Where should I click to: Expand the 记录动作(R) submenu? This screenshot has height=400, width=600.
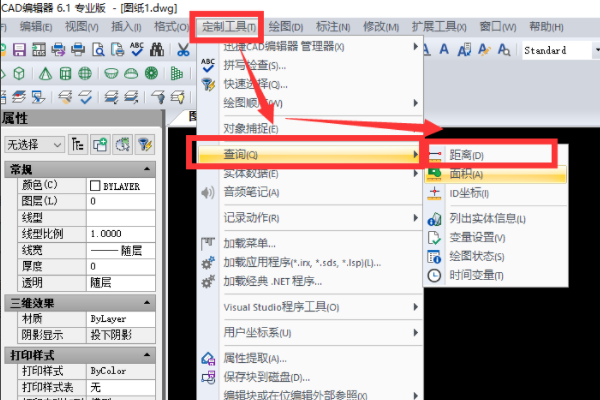pyautogui.click(x=310, y=218)
